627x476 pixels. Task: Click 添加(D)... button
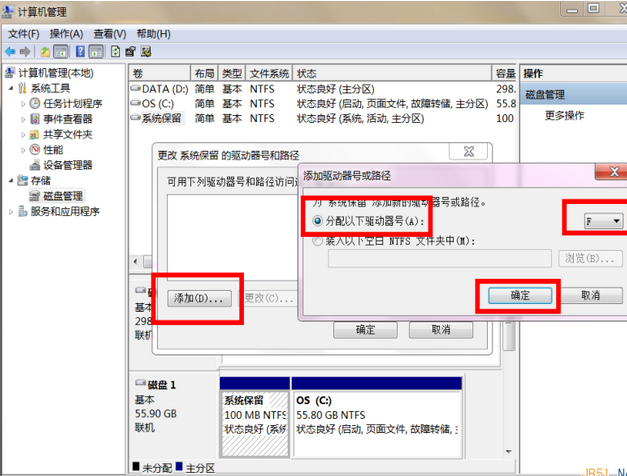coord(199,298)
